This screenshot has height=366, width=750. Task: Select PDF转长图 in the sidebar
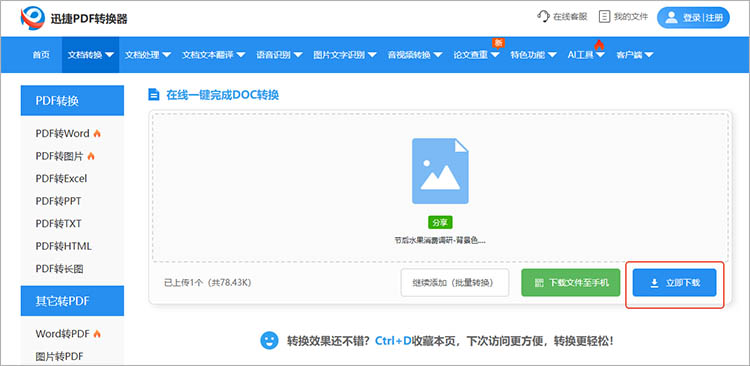(x=59, y=269)
